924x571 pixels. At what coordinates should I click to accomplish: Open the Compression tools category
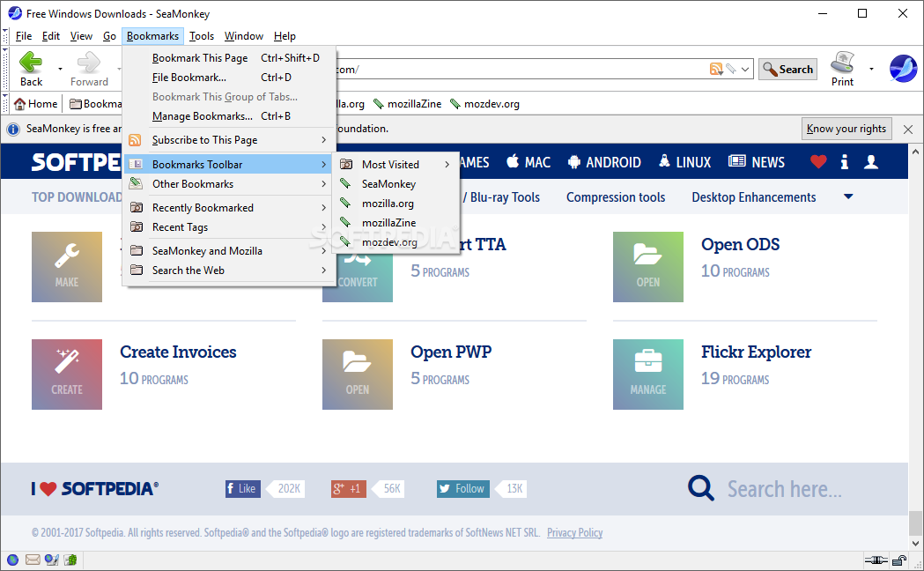pos(616,197)
